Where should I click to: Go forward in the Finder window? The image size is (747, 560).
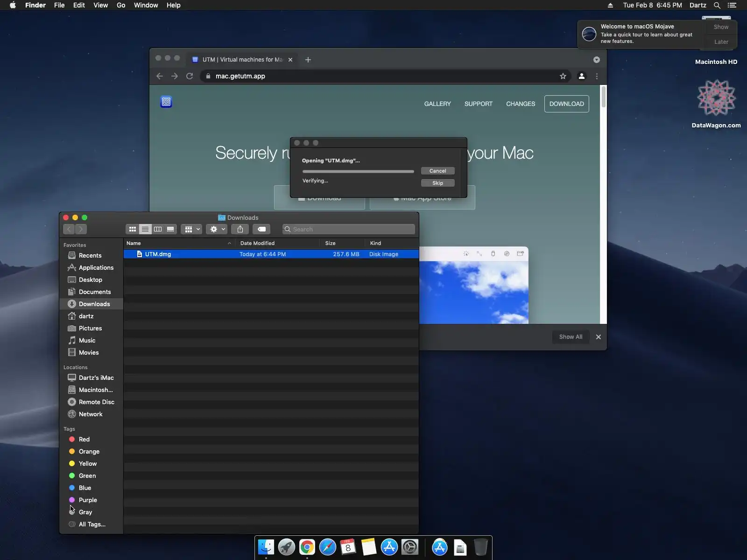pyautogui.click(x=81, y=229)
